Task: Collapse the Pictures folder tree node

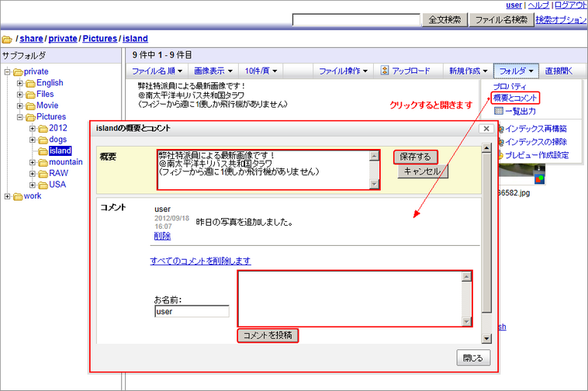Action: [20, 117]
